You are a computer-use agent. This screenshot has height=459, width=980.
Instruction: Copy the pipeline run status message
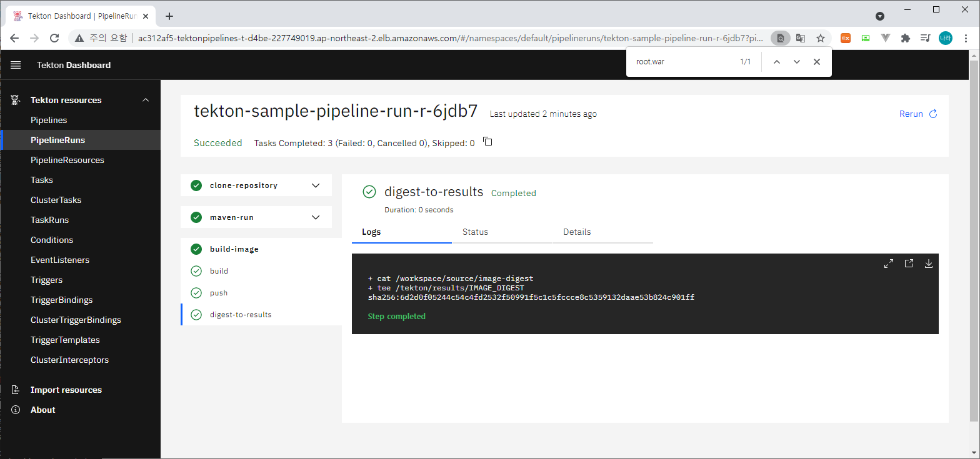488,142
